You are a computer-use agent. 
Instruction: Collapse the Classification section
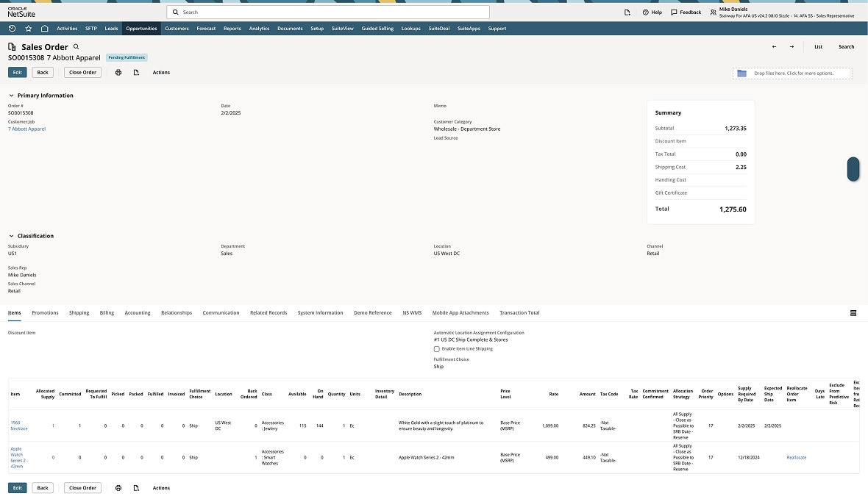pyautogui.click(x=10, y=235)
